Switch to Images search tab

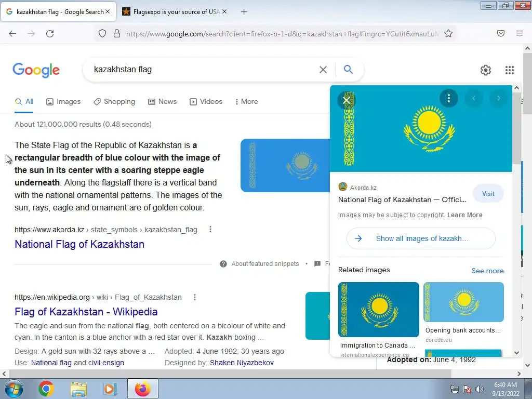[63, 101]
